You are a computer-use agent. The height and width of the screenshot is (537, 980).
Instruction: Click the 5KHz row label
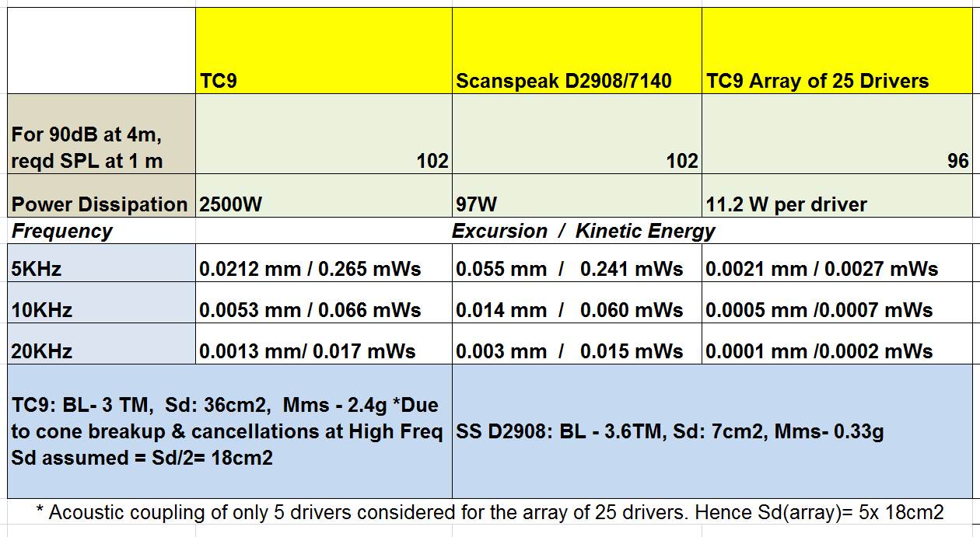pyautogui.click(x=101, y=263)
